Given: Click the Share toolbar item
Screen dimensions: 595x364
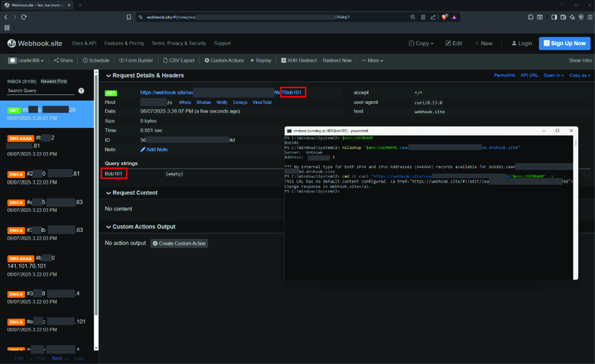Looking at the screenshot, I should click(x=63, y=60).
